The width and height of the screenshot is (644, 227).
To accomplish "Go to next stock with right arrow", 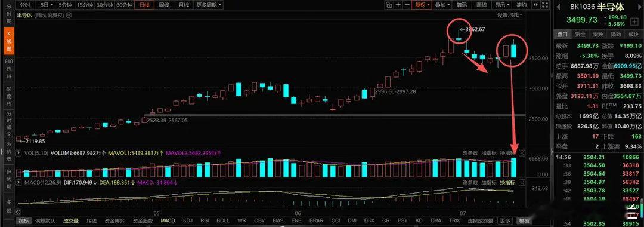I will click(x=639, y=7).
